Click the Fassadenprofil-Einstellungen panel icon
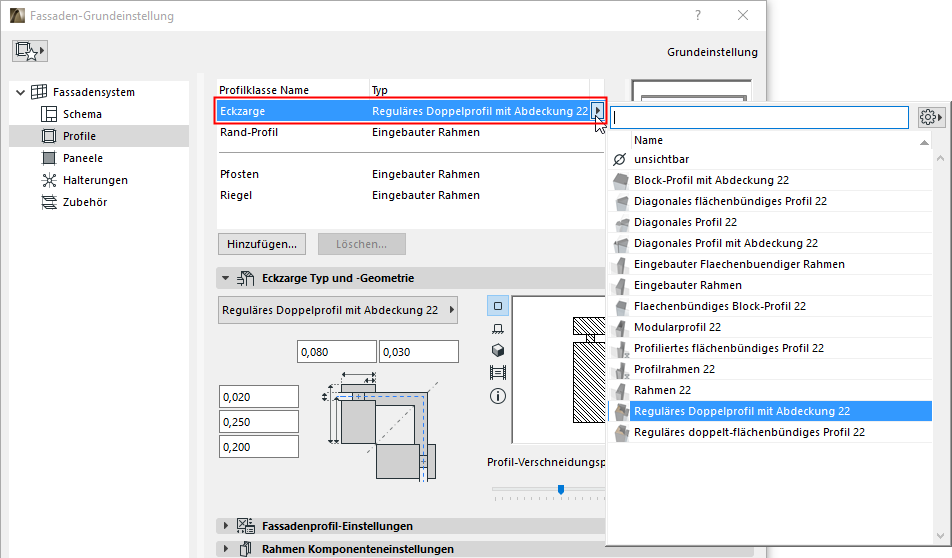The height and width of the screenshot is (558, 952). click(245, 526)
